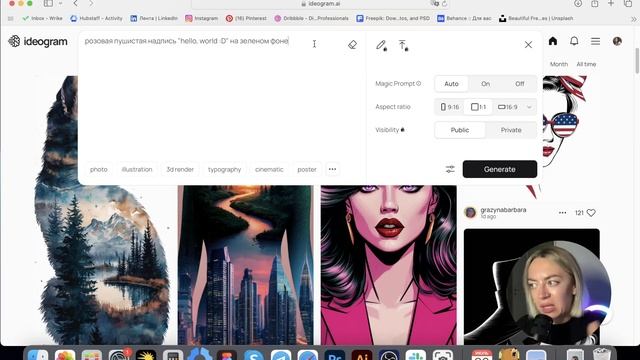Clear the prompt with the eraser icon
Screen dimensions: 640x360
point(352,45)
